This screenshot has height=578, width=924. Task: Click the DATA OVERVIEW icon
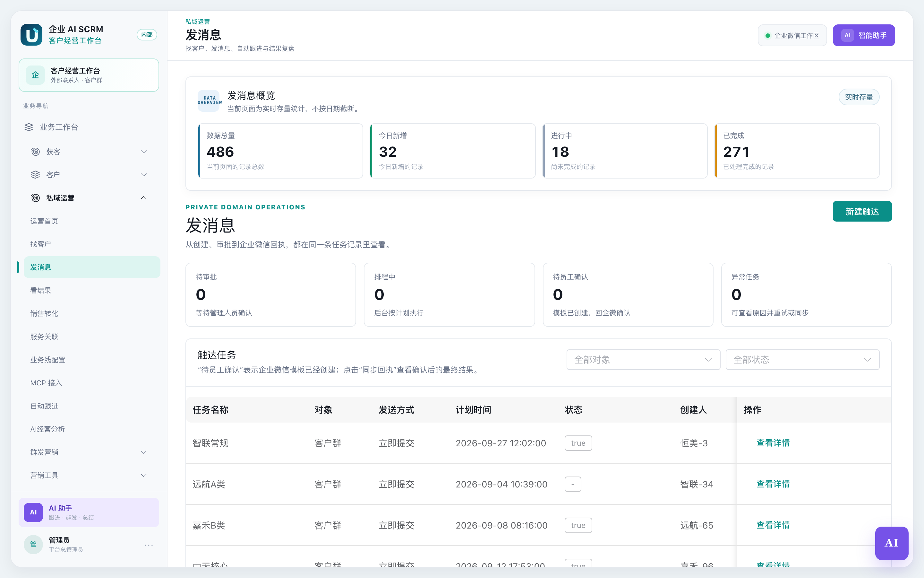[x=209, y=101]
